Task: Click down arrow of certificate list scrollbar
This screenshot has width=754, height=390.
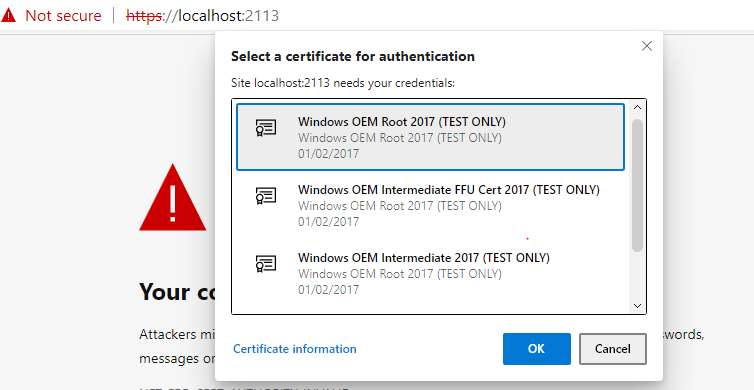Action: click(x=638, y=306)
